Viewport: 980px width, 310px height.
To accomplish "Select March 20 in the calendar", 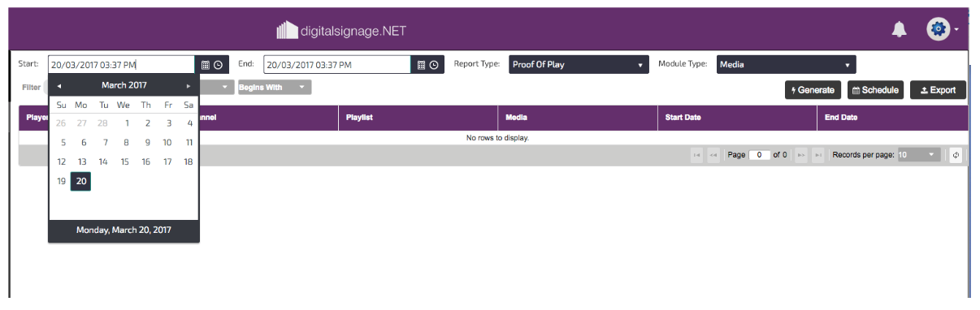I will 81,182.
